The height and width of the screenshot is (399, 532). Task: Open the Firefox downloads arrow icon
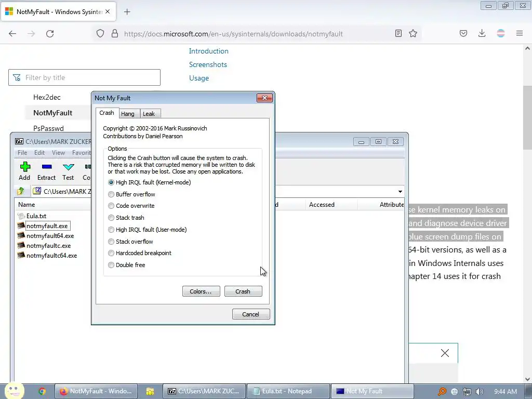(x=482, y=33)
